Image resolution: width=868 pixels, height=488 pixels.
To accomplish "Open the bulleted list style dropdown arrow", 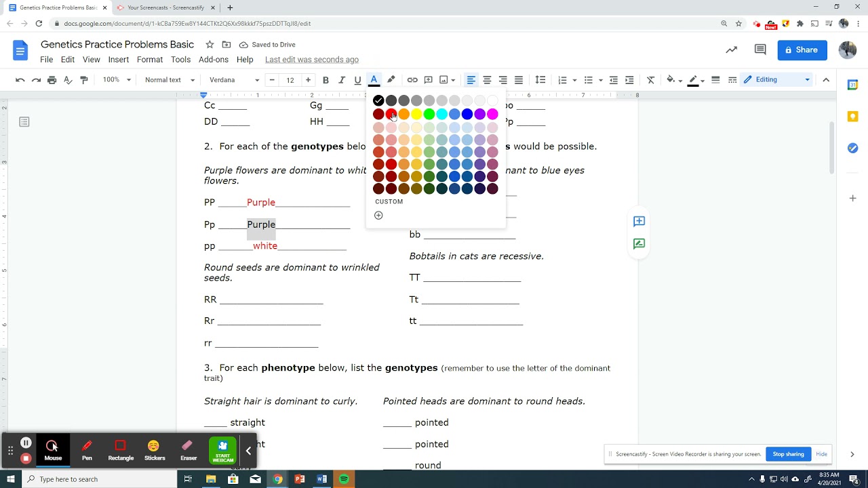I will pyautogui.click(x=601, y=80).
